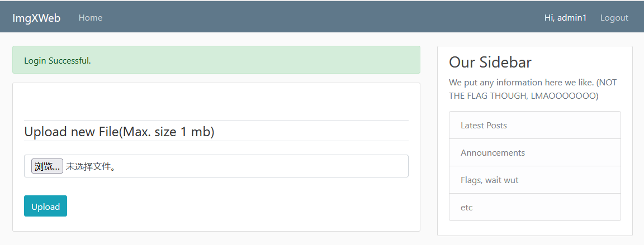The width and height of the screenshot is (644, 245).
Task: Click the ImgXWeb brand logo
Action: [36, 18]
